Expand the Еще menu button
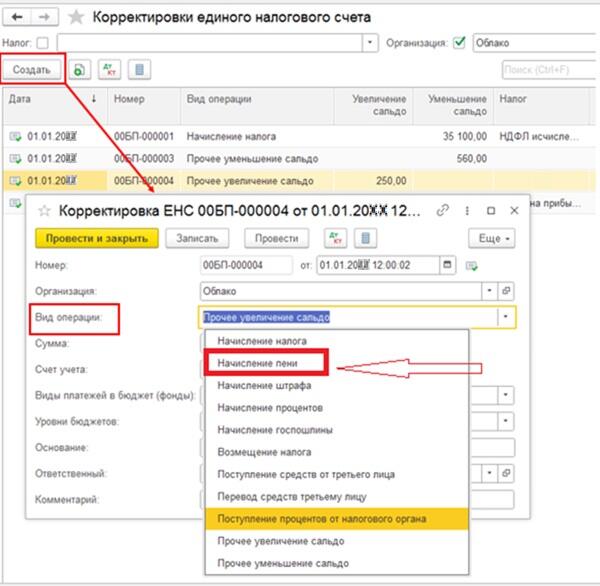Image resolution: width=600 pixels, height=586 pixels. tap(492, 238)
